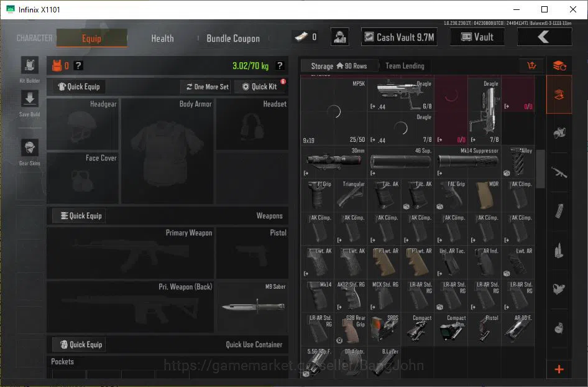This screenshot has height=387, width=588.
Task: Select the 46 Sup. suppressor item
Action: point(400,162)
